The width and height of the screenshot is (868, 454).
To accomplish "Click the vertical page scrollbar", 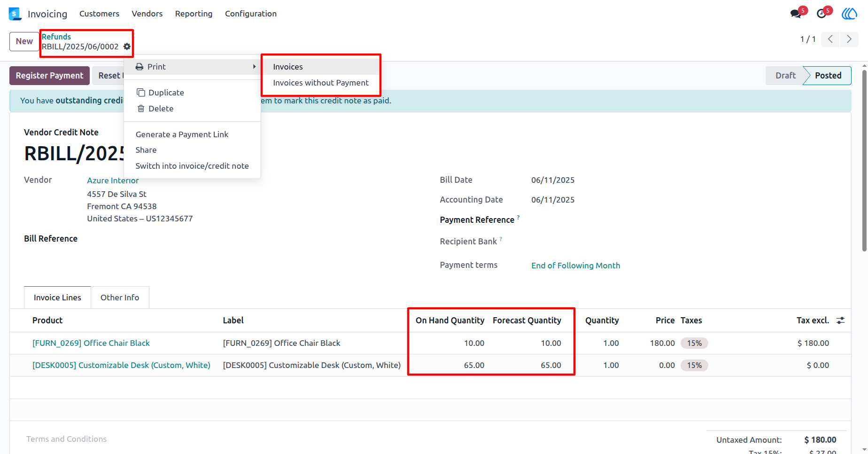I will [864, 160].
